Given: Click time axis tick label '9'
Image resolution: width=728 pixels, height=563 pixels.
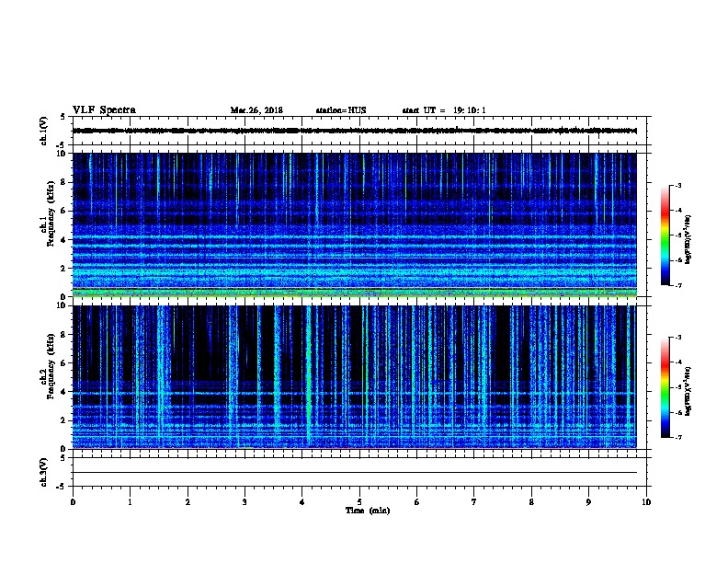Looking at the screenshot, I should click(588, 502).
